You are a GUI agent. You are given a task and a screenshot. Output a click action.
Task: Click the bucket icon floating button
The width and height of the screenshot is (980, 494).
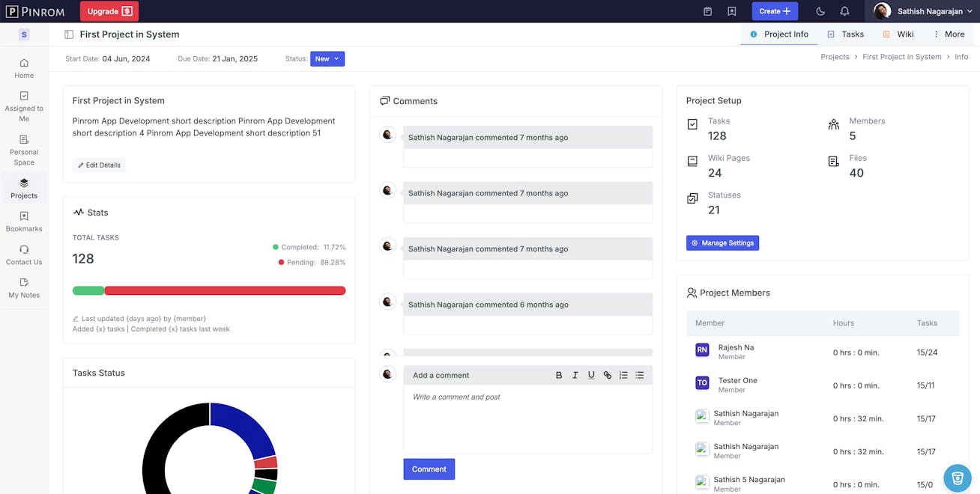tap(958, 478)
